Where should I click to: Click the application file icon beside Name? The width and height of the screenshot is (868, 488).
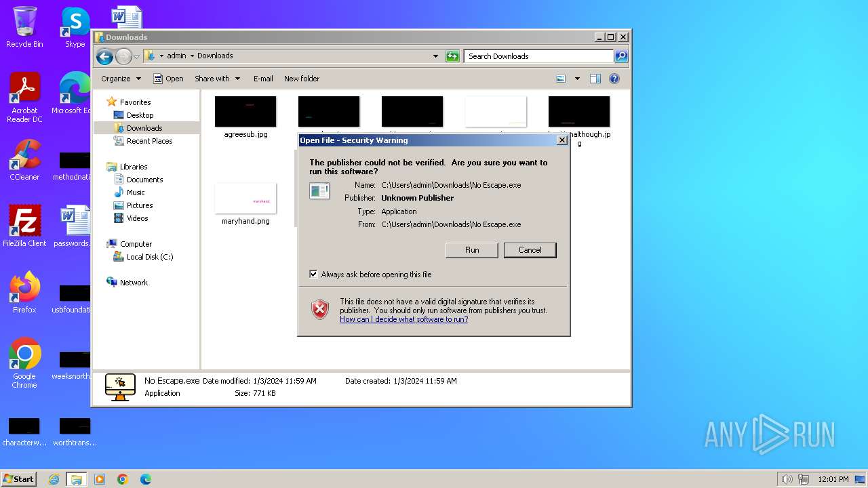click(x=319, y=191)
